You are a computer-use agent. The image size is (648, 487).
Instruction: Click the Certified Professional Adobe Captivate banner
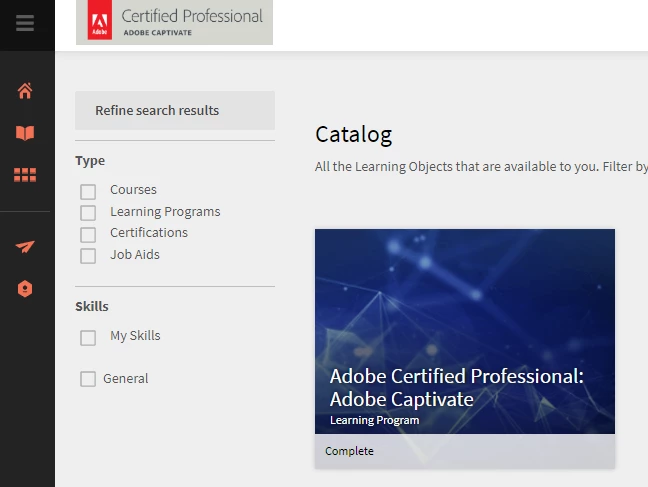point(174,22)
